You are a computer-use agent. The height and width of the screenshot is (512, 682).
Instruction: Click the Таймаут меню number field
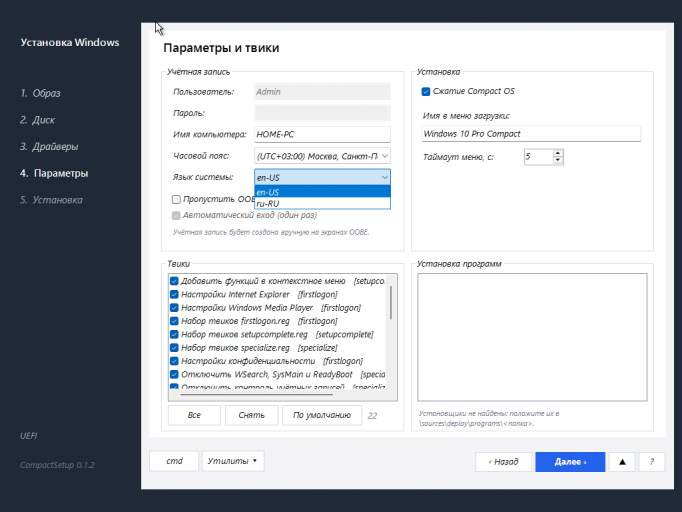539,157
